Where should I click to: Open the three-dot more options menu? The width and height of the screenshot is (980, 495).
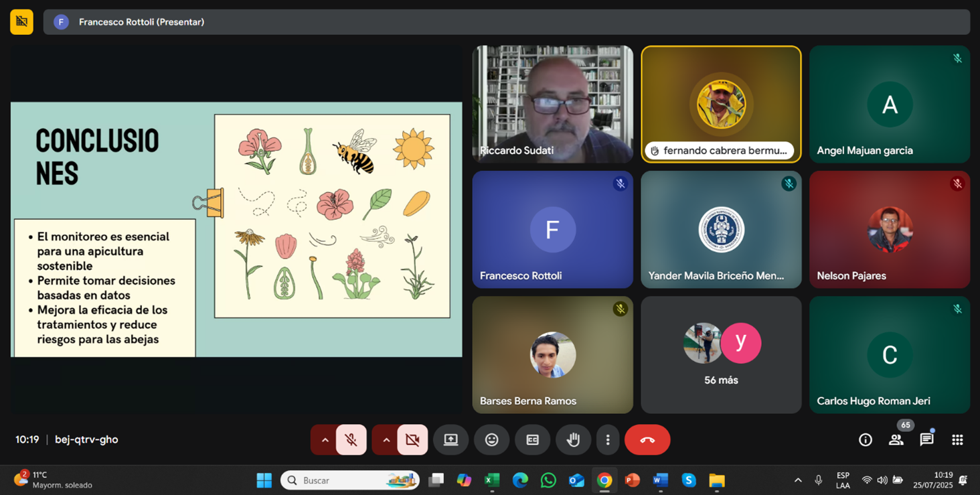pos(607,440)
